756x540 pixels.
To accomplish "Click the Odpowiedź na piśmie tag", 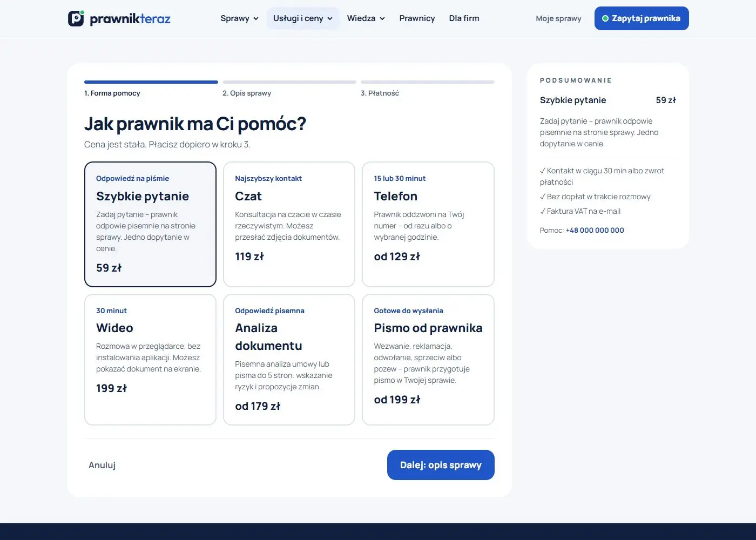I will [x=132, y=178].
